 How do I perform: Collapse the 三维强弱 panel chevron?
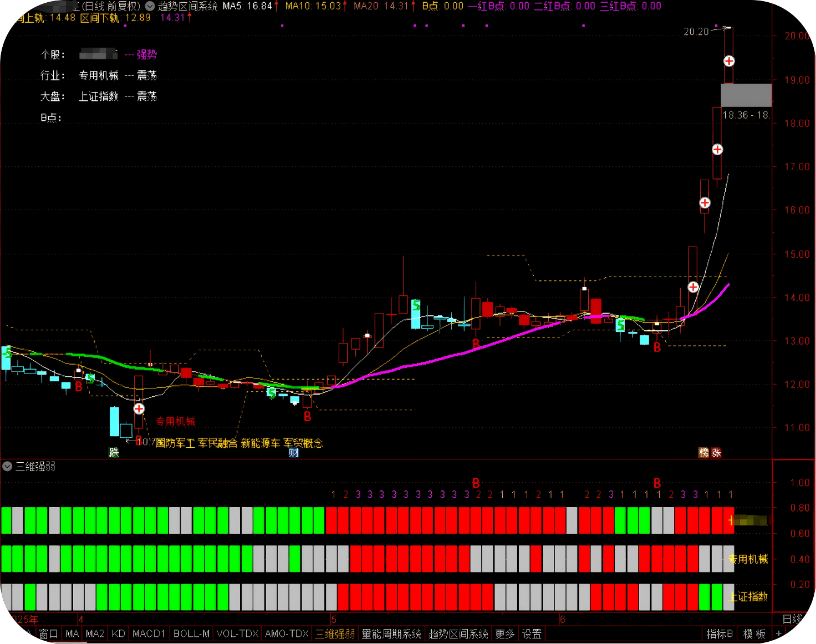click(7, 467)
